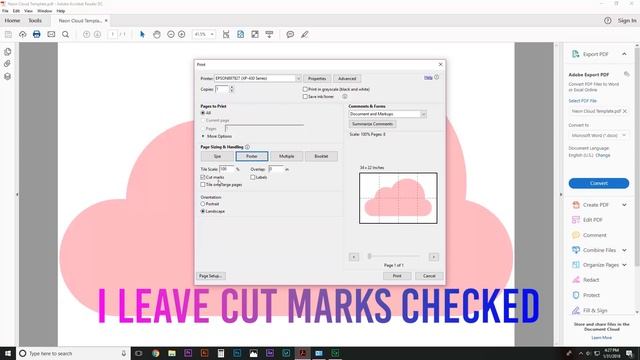Click the fit one full page icon

240,35
